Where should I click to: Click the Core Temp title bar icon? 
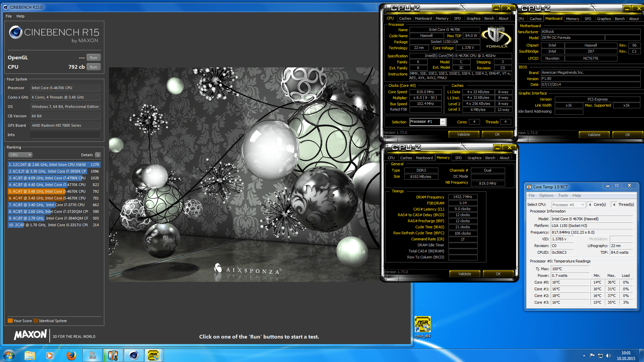point(529,187)
